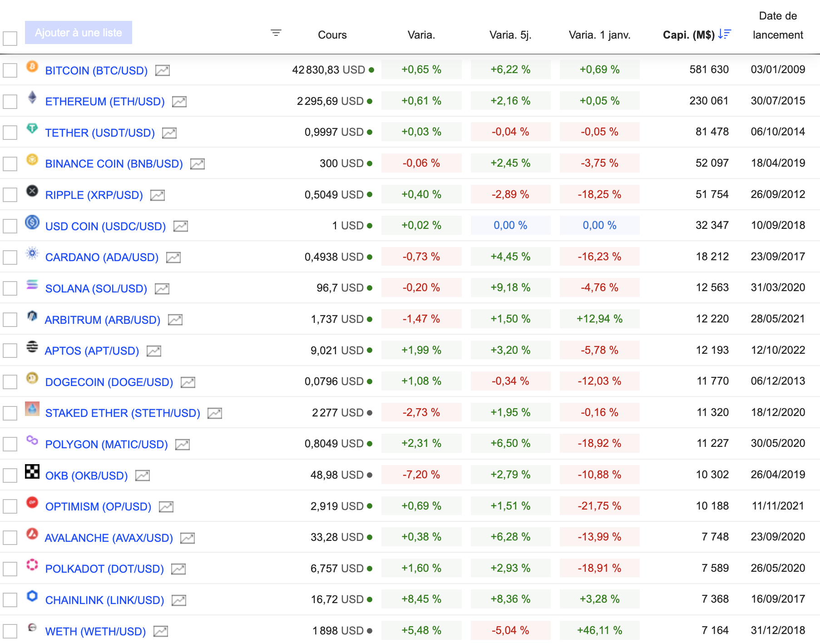Check the Solana row checkbox
The width and height of the screenshot is (820, 644).
coord(10,288)
